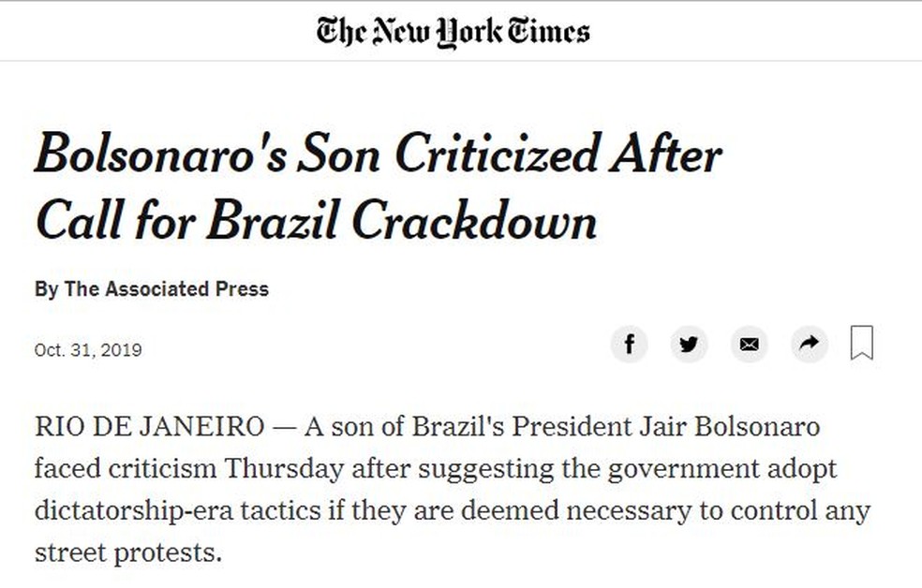Open more sharing options via arrow icon
The width and height of the screenshot is (922, 588).
pyautogui.click(x=810, y=344)
